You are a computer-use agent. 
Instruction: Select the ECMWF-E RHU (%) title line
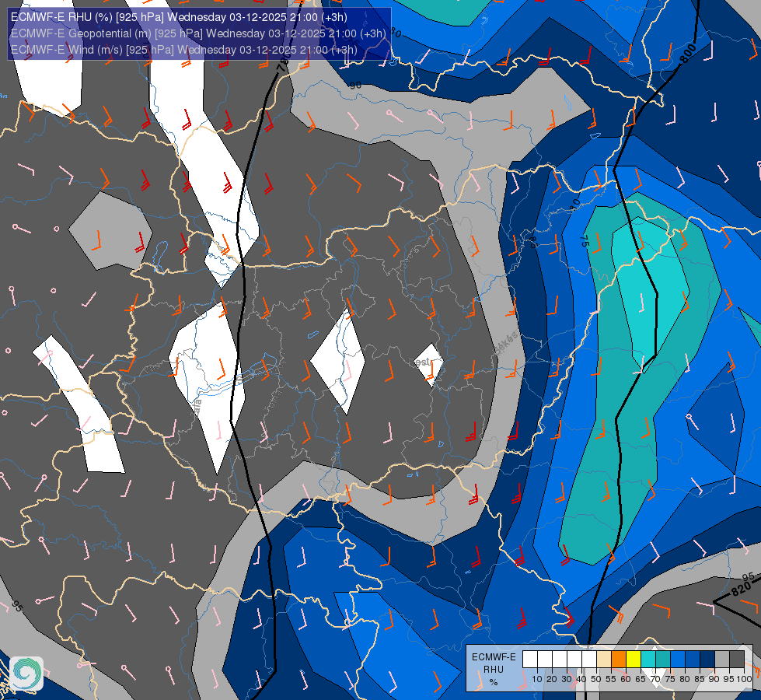(x=179, y=17)
